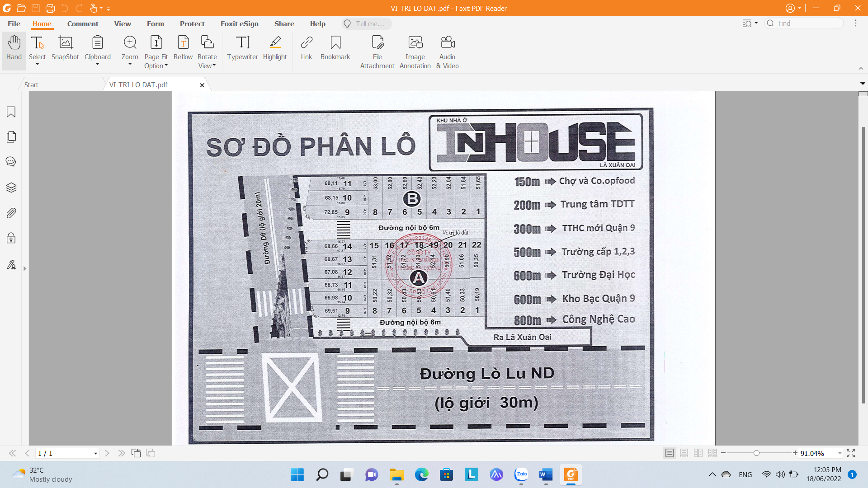
Task: Click the Zoom tool icon
Action: (130, 42)
